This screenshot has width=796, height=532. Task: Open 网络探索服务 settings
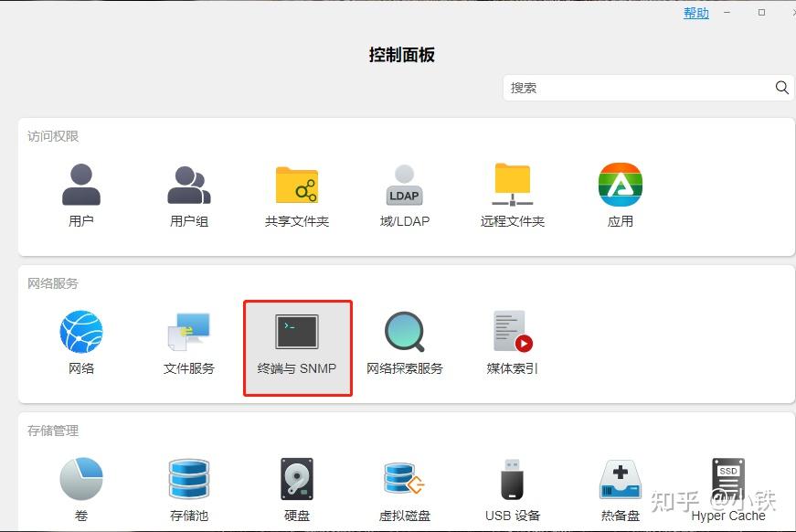click(x=405, y=343)
